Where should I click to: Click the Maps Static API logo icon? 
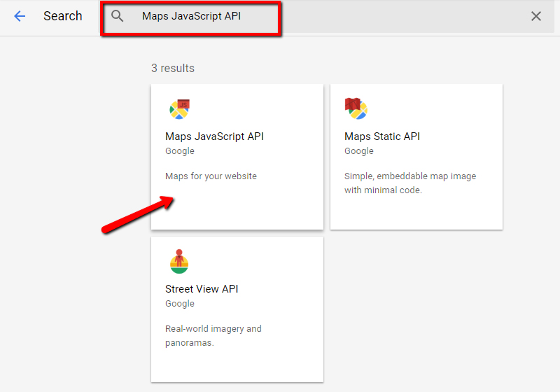[x=356, y=108]
